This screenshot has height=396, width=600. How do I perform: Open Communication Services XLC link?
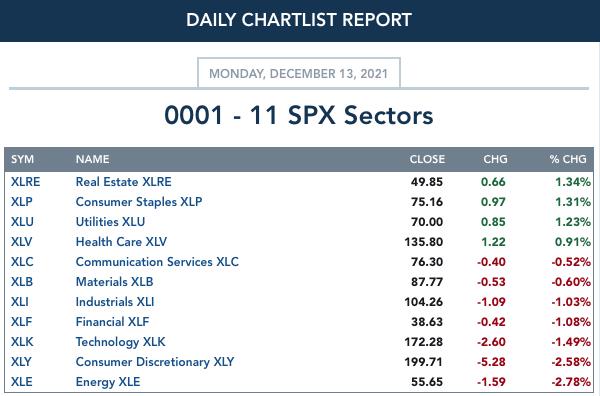pyautogui.click(x=157, y=262)
